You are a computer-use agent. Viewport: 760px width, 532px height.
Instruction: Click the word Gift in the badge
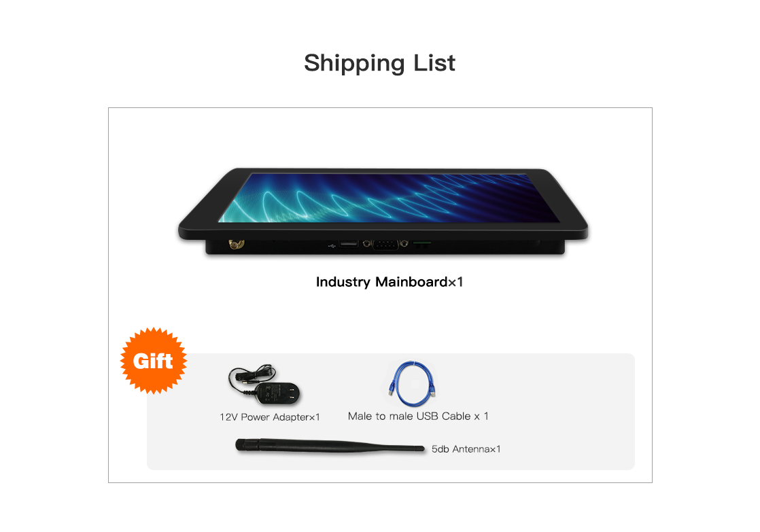tap(153, 361)
